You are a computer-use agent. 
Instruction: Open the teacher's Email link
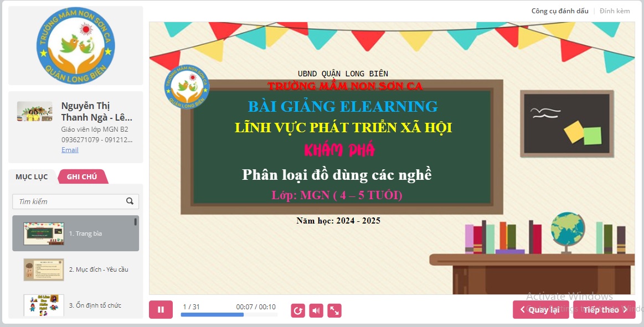click(70, 150)
